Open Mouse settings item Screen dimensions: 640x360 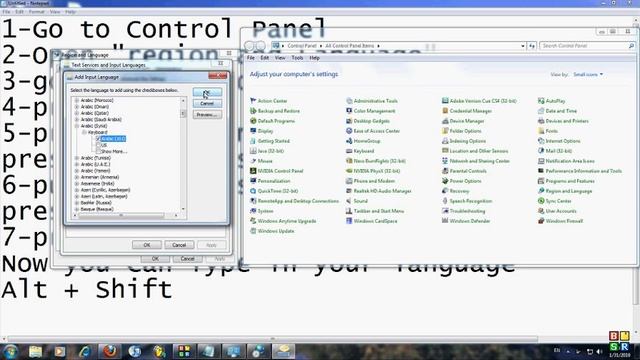coord(261,161)
